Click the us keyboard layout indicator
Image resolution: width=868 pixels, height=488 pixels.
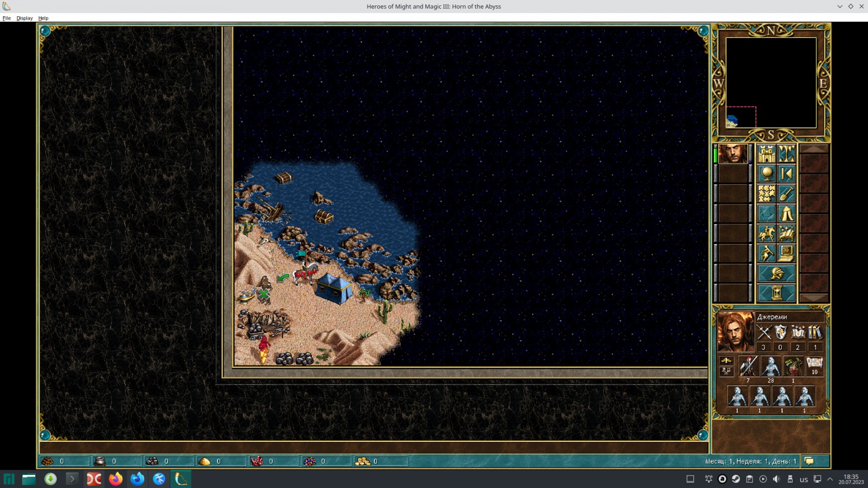(803, 479)
